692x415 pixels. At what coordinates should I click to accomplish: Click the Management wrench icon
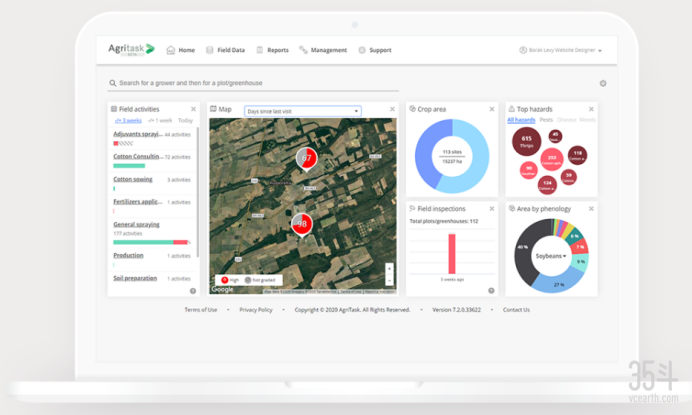[x=303, y=50]
